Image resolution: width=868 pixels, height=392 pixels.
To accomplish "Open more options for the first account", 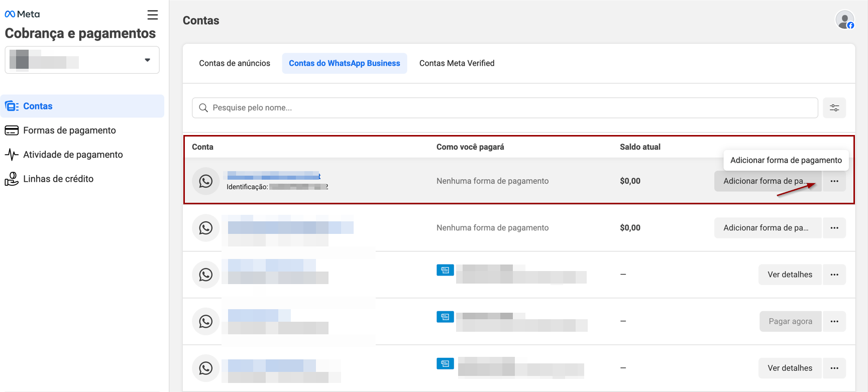I will point(834,181).
